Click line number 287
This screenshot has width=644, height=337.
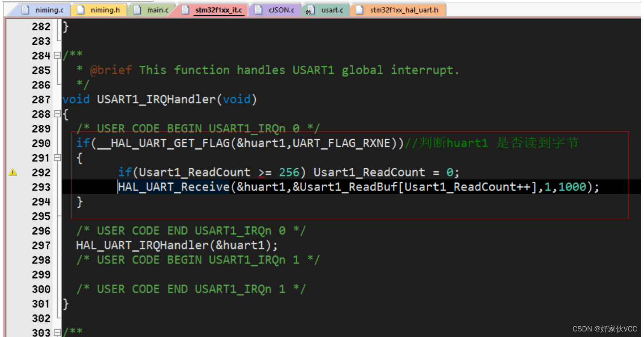(41, 100)
